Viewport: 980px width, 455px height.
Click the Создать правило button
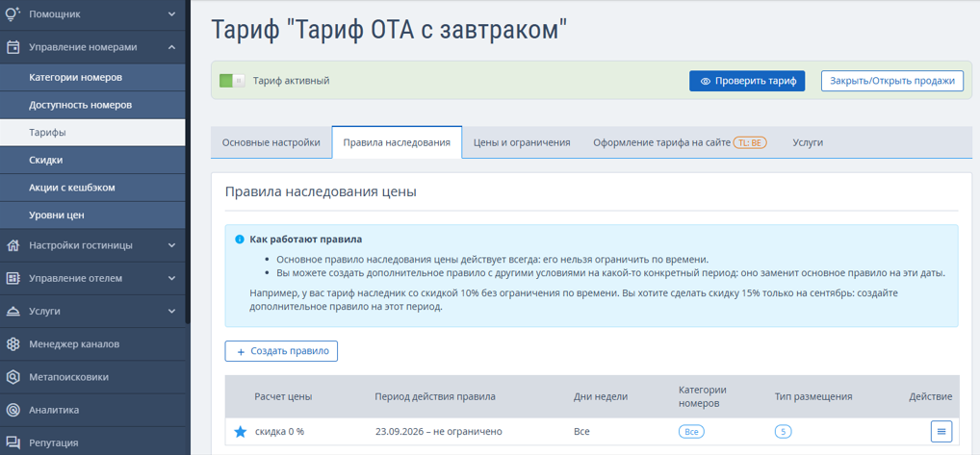click(x=281, y=351)
